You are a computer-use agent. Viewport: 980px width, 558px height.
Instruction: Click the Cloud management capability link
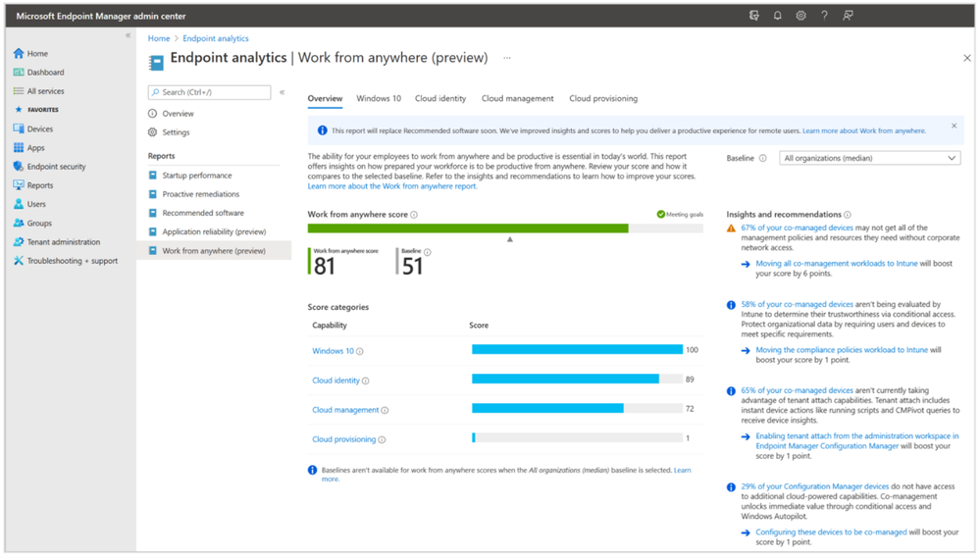coord(345,411)
